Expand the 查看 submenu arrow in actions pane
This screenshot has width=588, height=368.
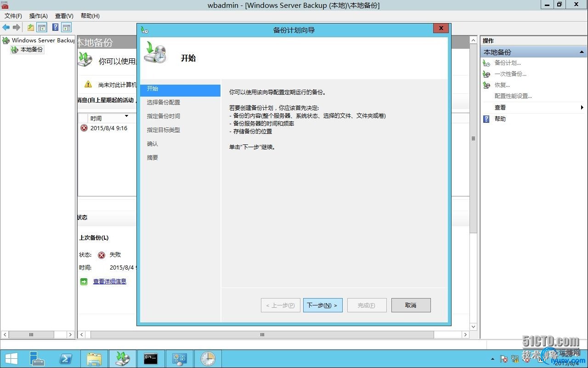pyautogui.click(x=582, y=108)
